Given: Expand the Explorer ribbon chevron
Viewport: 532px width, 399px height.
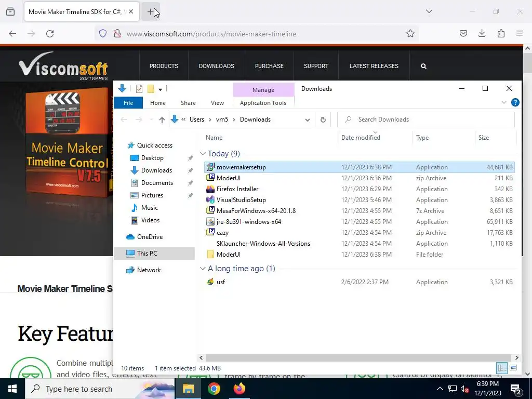Looking at the screenshot, I should 504,102.
